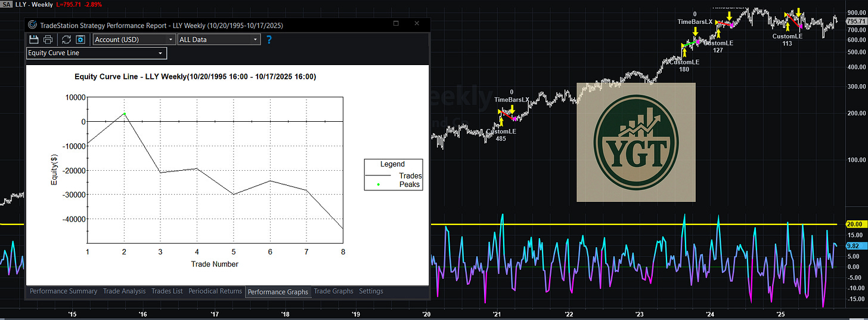Open the Equity Curve Line graph selector
Image resolution: width=868 pixels, height=320 pixels.
(x=97, y=53)
